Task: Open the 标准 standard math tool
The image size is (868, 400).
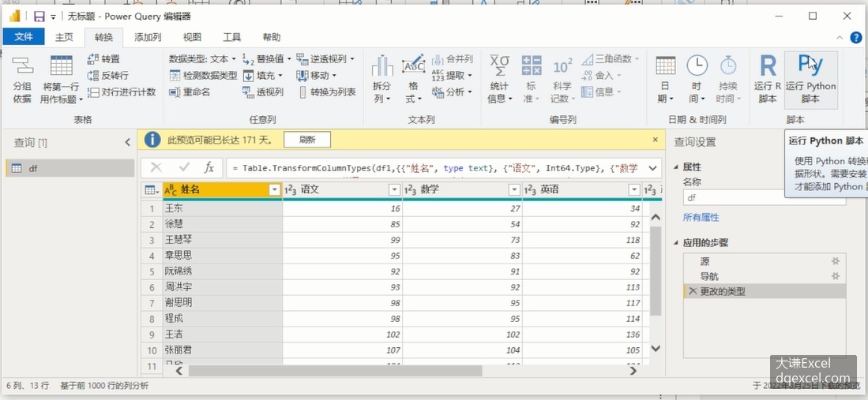Action: pyautogui.click(x=532, y=80)
